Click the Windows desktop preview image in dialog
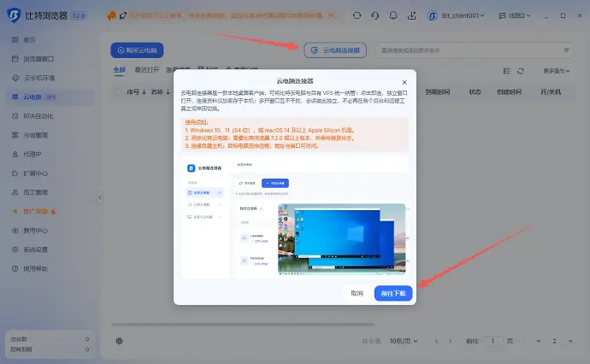This screenshot has width=590, height=364. coord(342,239)
